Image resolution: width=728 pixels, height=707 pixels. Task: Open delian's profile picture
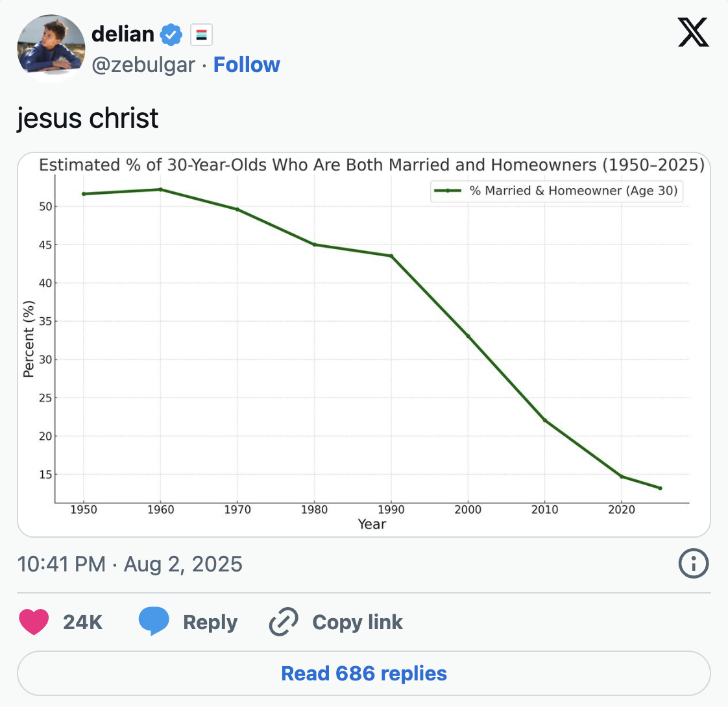(51, 48)
